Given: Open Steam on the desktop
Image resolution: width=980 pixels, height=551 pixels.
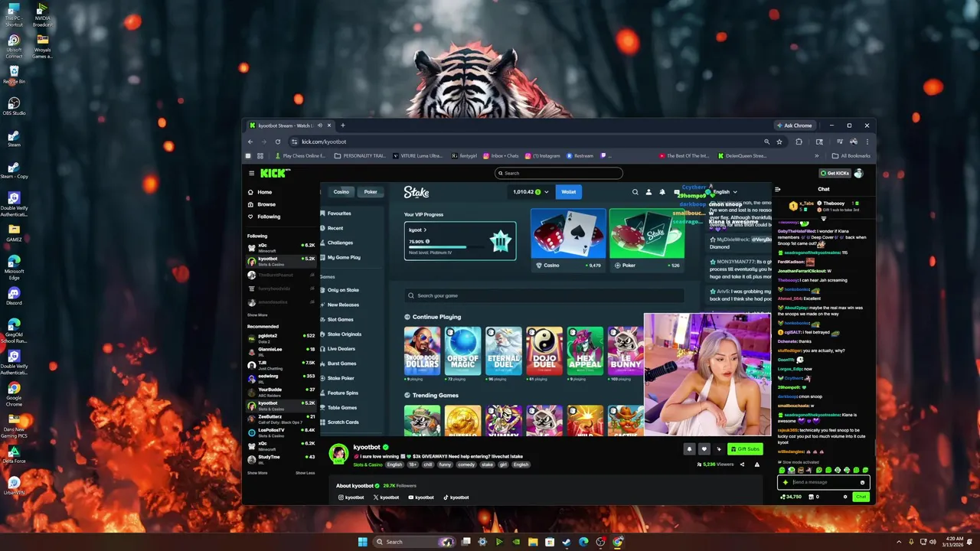Looking at the screenshot, I should pos(14,138).
